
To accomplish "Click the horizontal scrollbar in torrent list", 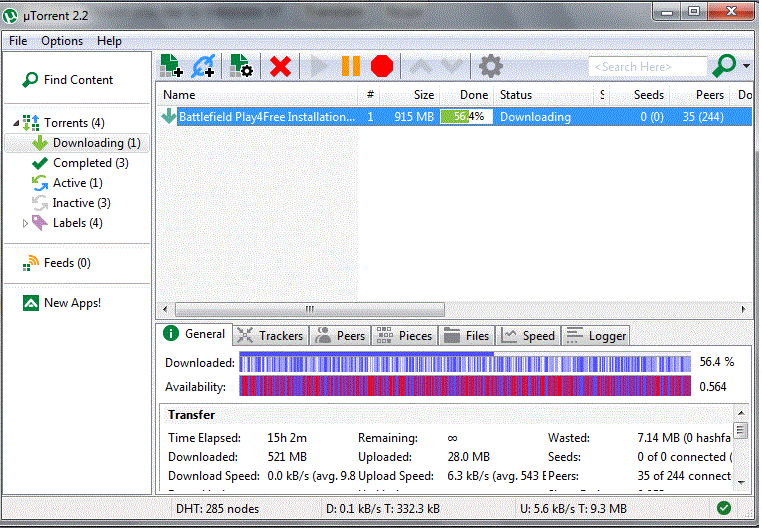I will tap(310, 309).
